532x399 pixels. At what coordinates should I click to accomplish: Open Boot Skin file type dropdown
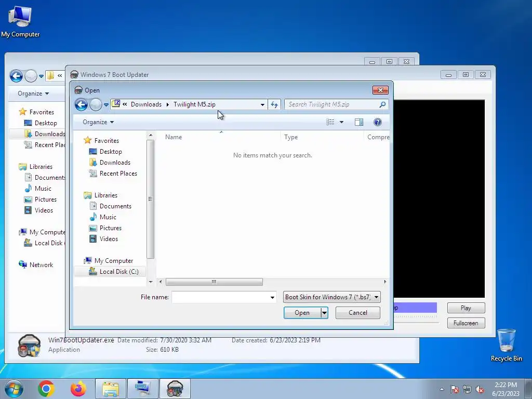[x=331, y=297]
